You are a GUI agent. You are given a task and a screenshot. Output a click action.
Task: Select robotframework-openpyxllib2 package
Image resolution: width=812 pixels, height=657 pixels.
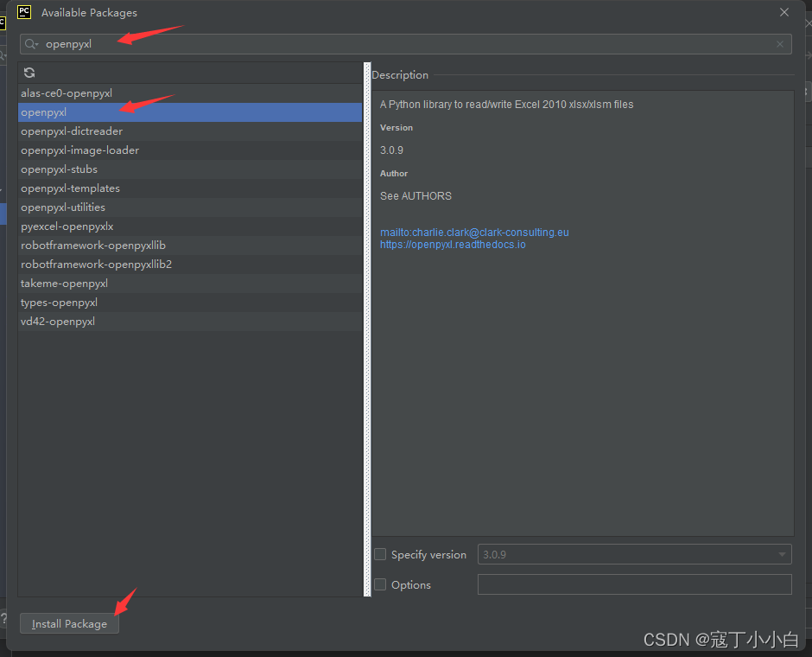coord(190,265)
